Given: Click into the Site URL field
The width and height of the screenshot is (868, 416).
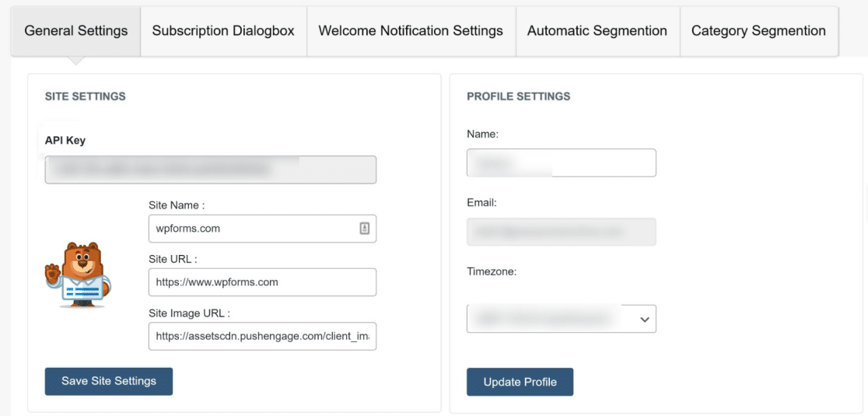Looking at the screenshot, I should [262, 282].
